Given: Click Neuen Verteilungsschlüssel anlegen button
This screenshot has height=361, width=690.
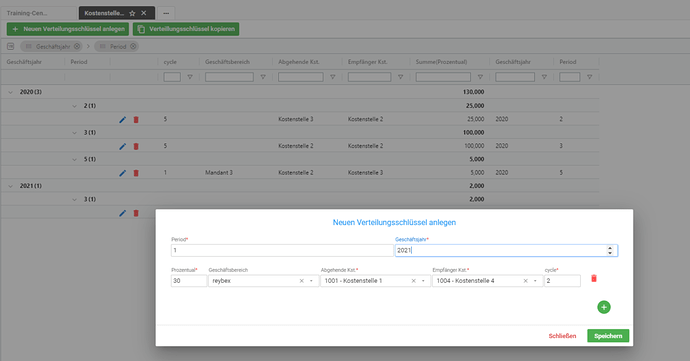Looking at the screenshot, I should [68, 29].
